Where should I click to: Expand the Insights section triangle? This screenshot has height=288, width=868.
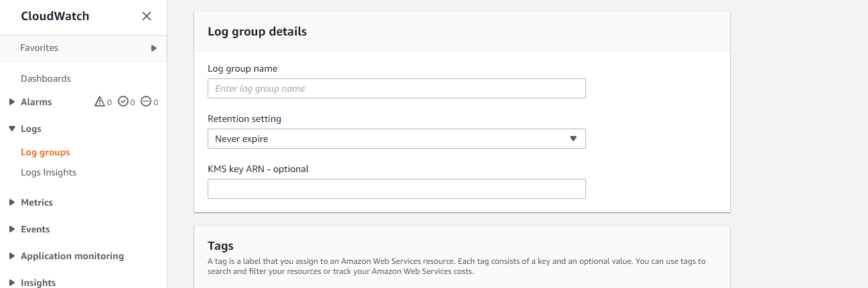[x=12, y=283]
